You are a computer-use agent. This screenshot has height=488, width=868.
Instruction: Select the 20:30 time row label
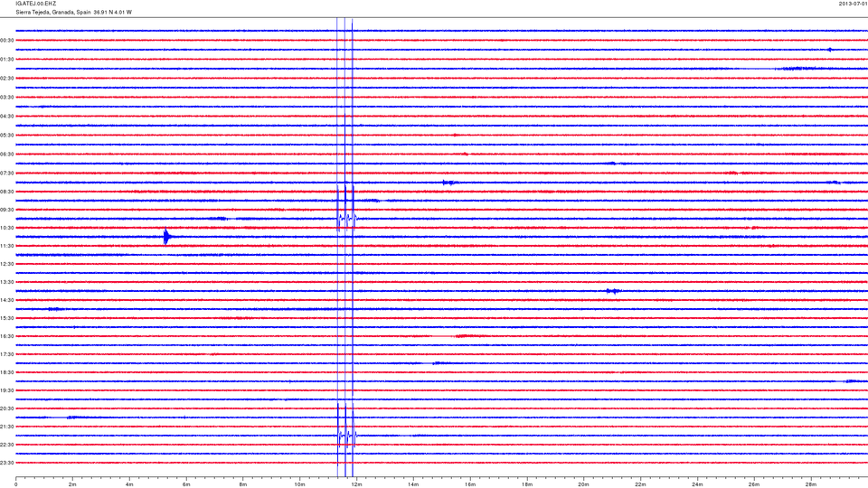(7, 408)
